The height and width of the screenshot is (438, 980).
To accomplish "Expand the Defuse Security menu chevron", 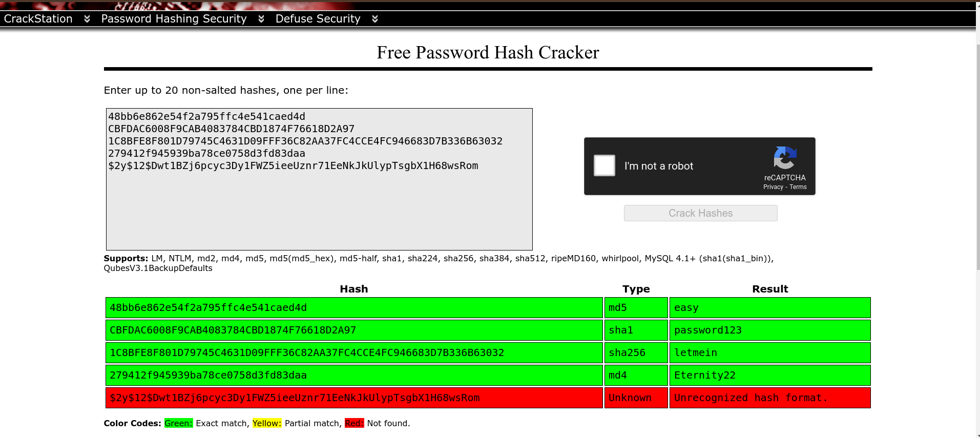I will [375, 19].
